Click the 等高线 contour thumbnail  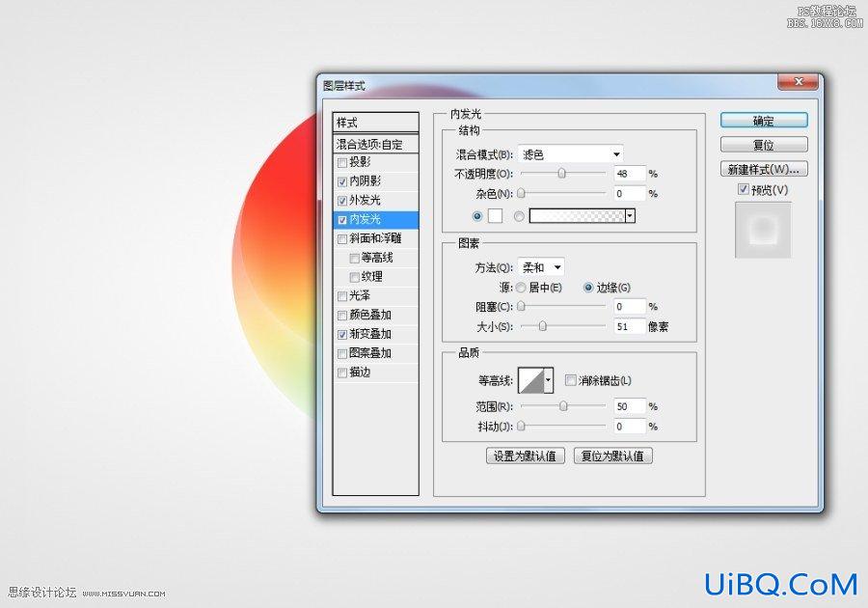(530, 380)
